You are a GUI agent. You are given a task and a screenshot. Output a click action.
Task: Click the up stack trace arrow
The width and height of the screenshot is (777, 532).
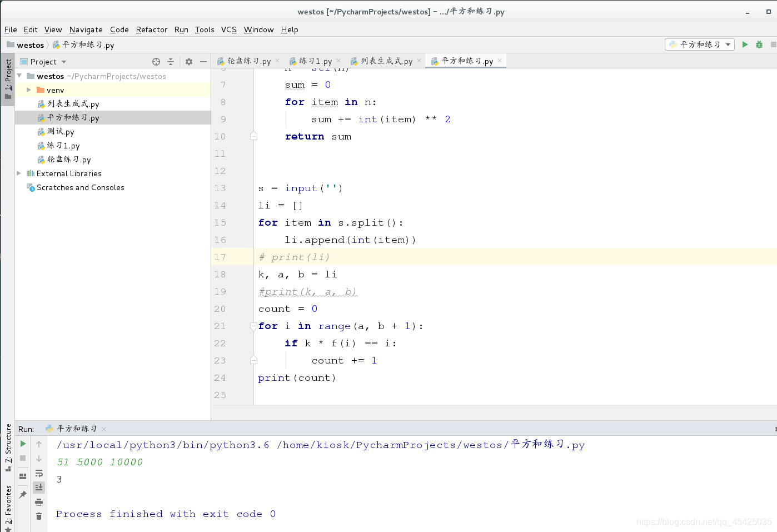click(39, 444)
